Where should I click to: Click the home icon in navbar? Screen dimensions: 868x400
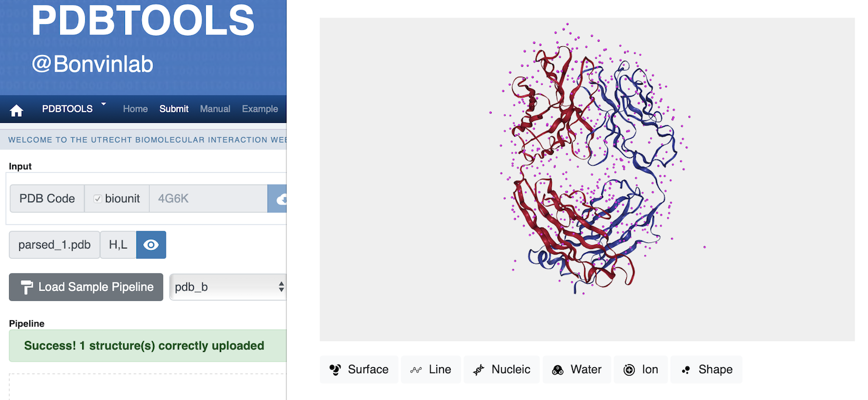16,110
